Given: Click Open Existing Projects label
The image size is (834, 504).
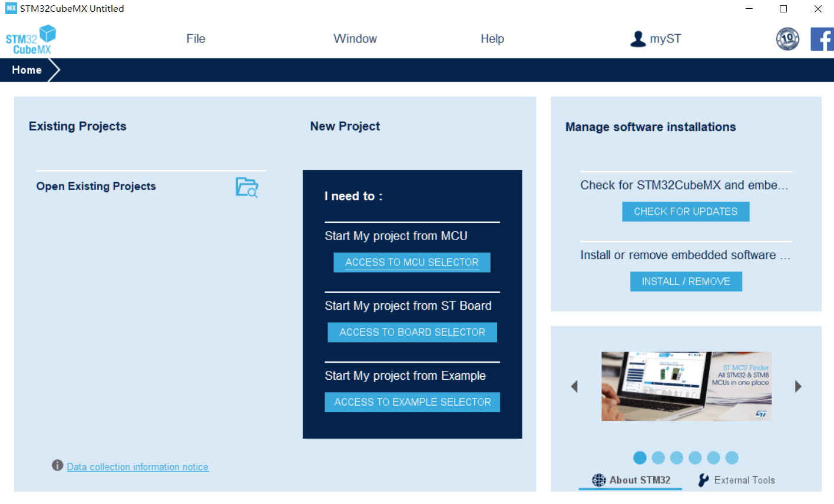Looking at the screenshot, I should tap(96, 186).
